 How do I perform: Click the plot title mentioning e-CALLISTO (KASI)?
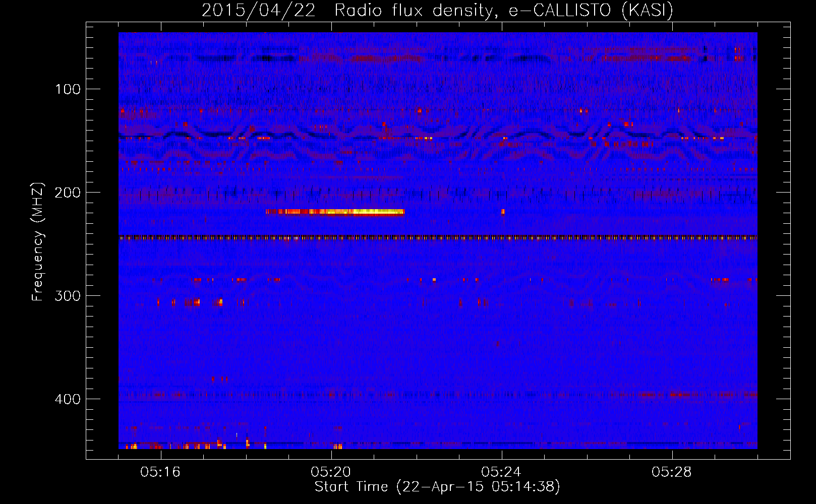pyautogui.click(x=437, y=10)
